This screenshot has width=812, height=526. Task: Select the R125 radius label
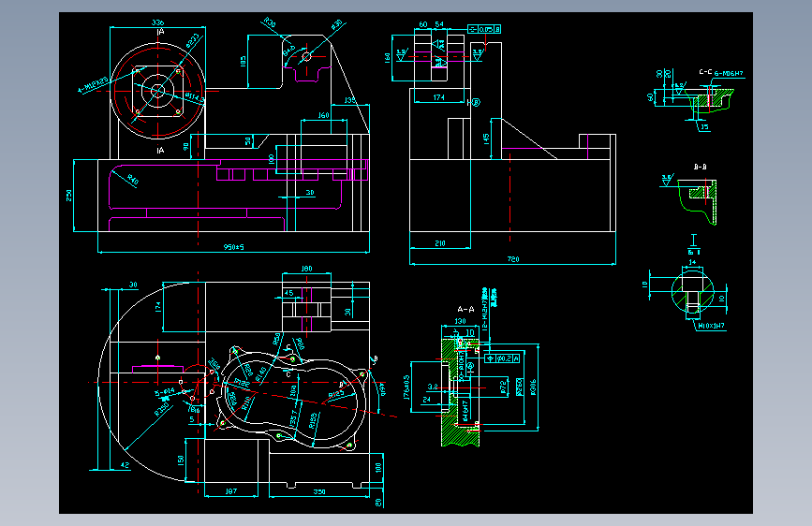336,395
